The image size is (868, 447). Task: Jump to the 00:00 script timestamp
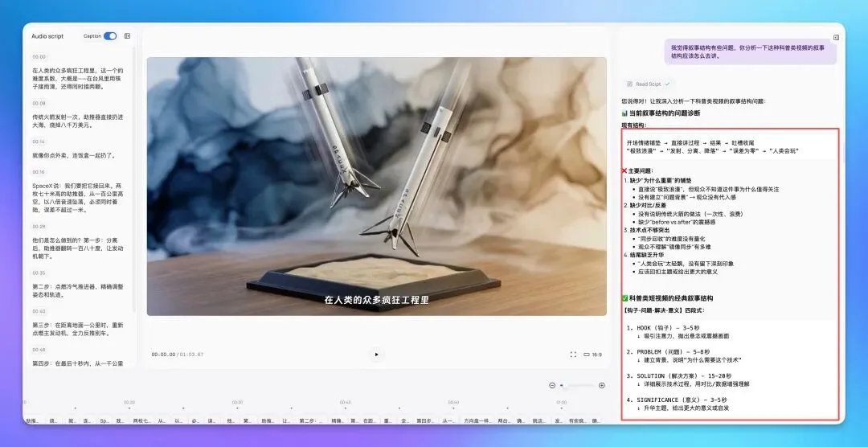[39, 56]
